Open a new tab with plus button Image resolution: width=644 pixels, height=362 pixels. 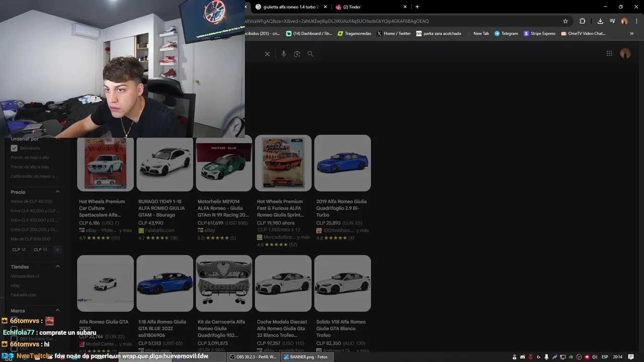click(417, 7)
